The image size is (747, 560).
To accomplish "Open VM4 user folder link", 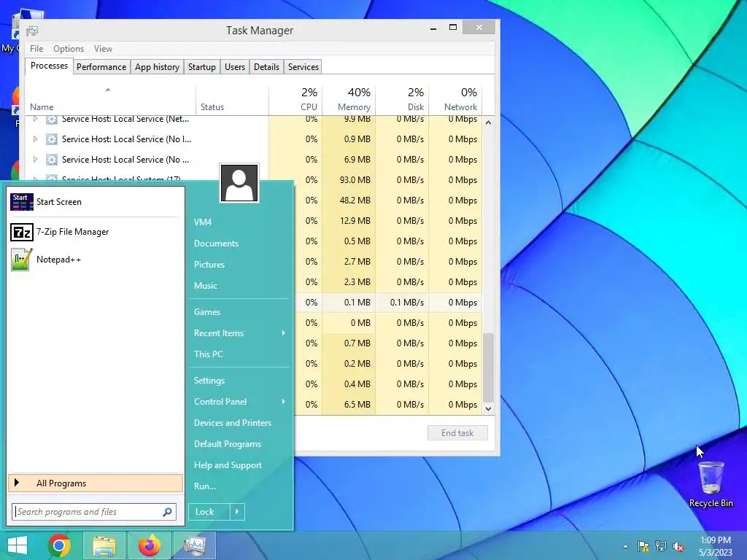I will coord(203,222).
